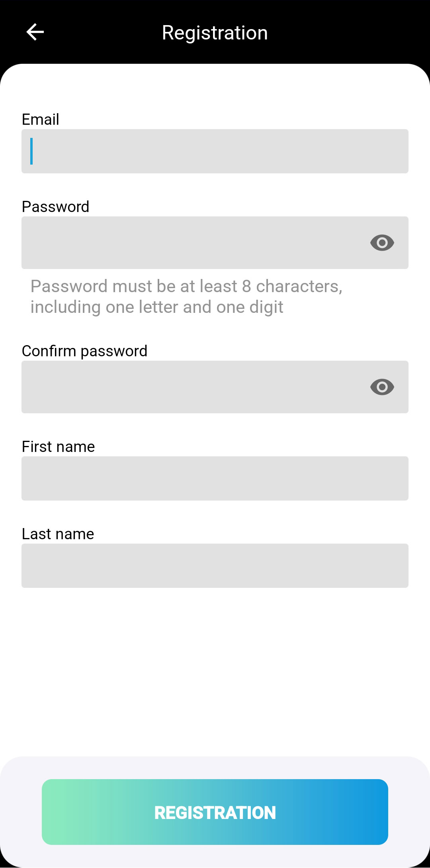Click the First name input field

(215, 478)
